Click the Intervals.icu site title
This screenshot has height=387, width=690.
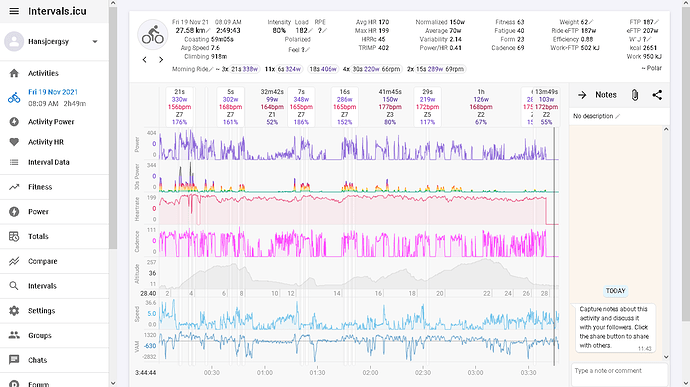coord(57,11)
